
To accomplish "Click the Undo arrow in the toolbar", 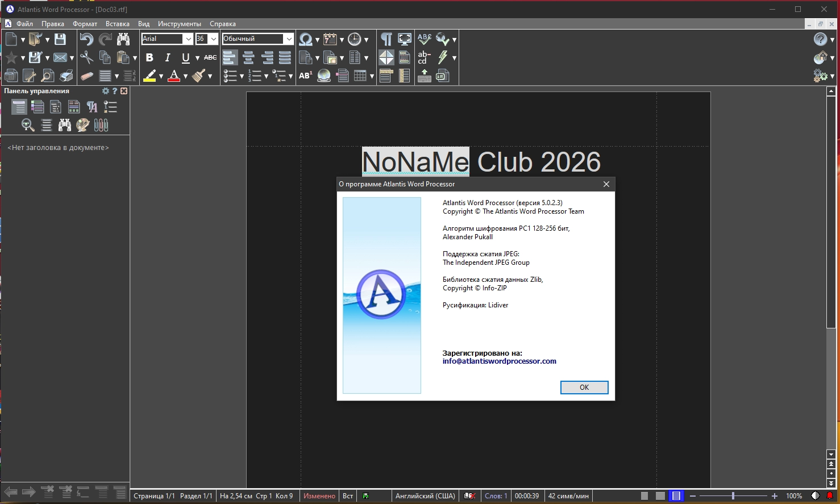I will coord(86,39).
